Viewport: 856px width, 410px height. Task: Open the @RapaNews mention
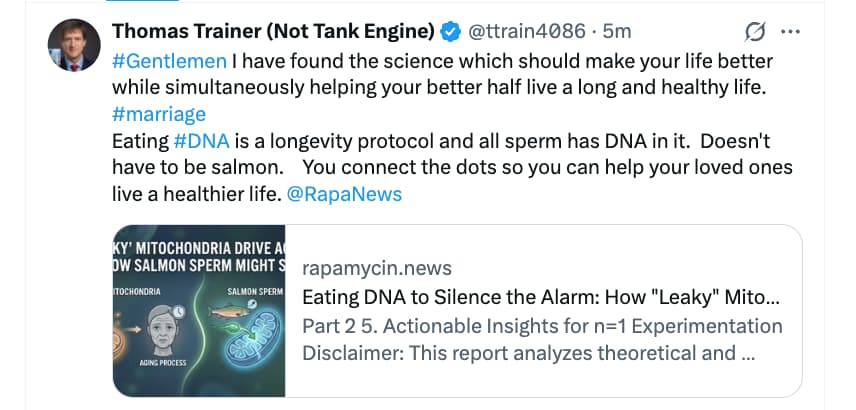pos(344,194)
